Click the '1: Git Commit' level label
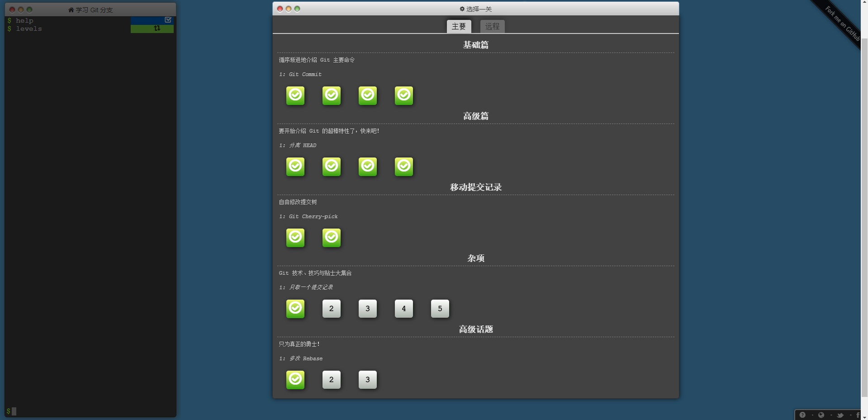 300,74
